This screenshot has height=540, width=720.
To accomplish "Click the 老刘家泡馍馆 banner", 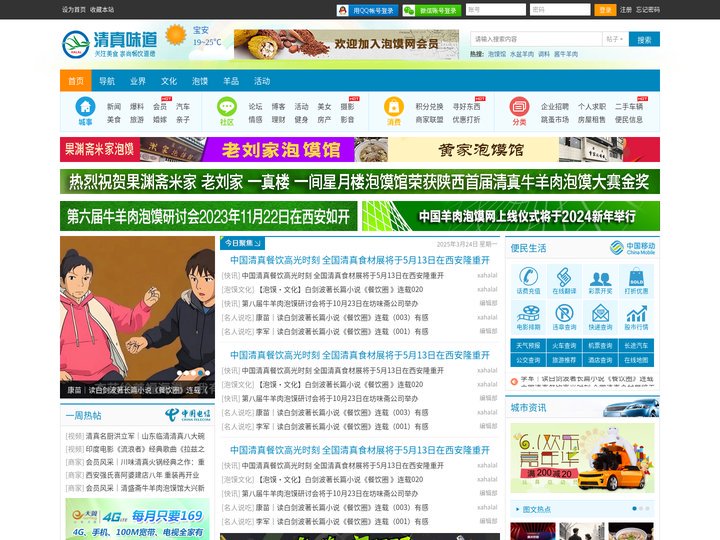I will coord(279,150).
